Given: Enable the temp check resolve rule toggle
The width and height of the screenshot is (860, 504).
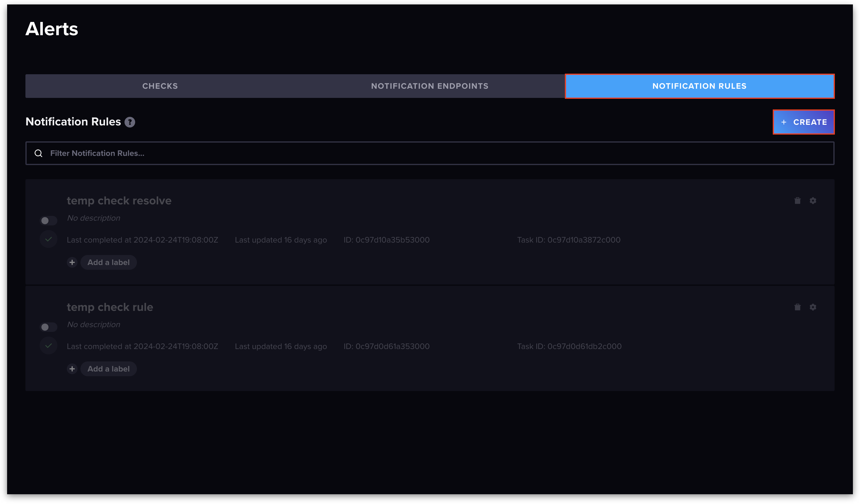Looking at the screenshot, I should (49, 221).
